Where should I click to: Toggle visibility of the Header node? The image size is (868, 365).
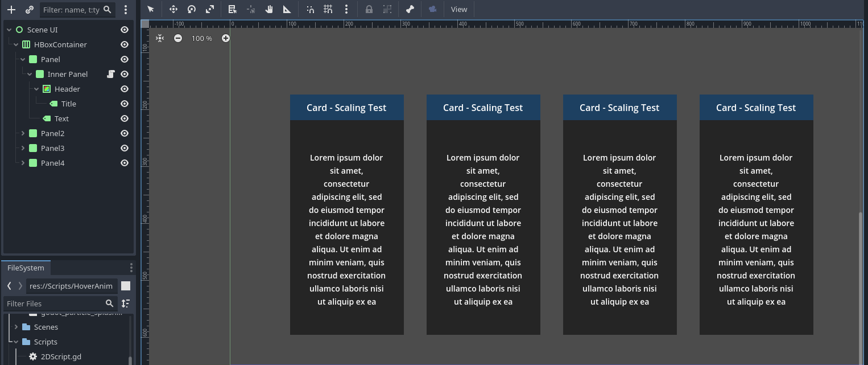pos(125,89)
